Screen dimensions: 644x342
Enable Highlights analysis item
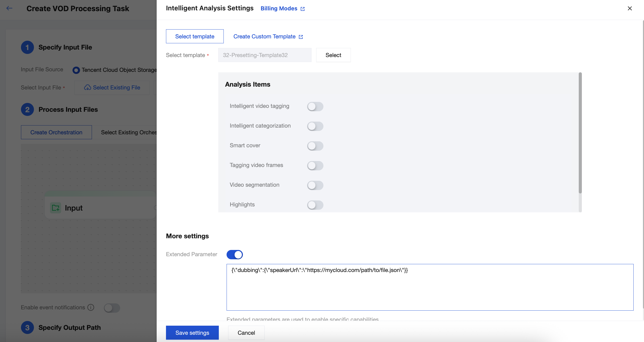coord(315,205)
